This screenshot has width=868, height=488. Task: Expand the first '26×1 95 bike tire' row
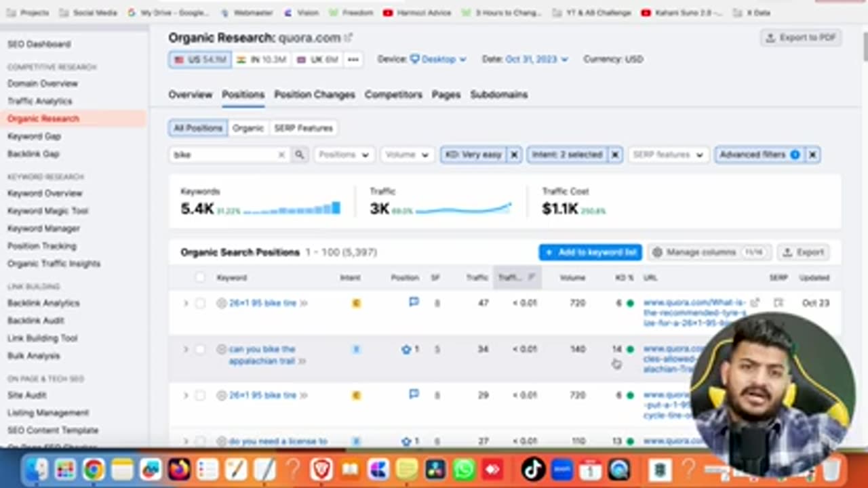point(185,303)
